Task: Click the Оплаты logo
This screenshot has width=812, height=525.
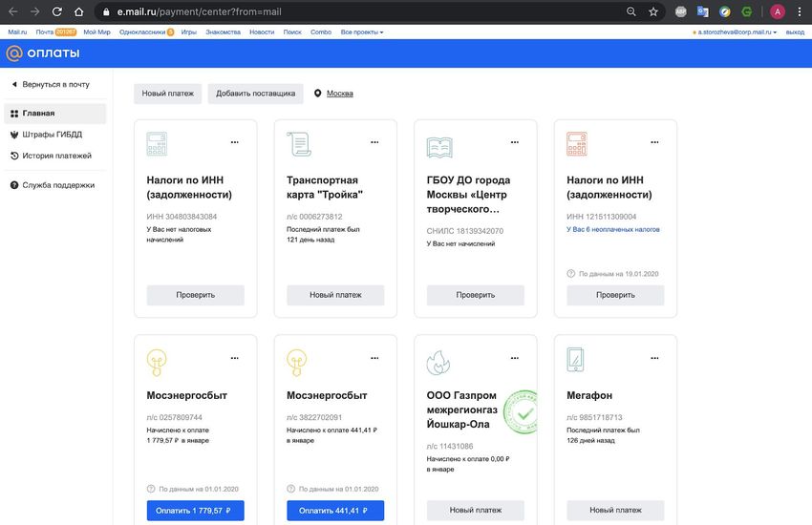Action: [43, 52]
